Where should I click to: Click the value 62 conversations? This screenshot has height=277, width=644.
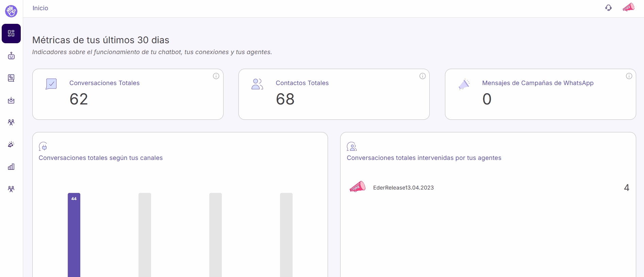point(79,99)
